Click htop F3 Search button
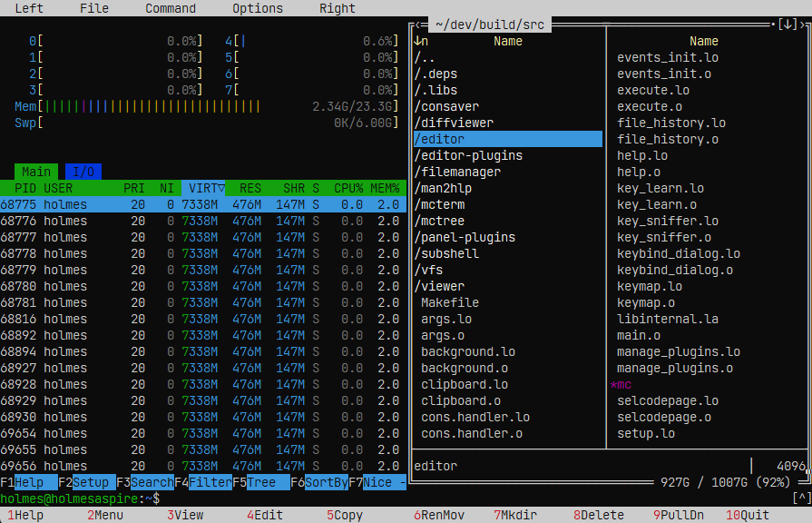812x523 pixels. pyautogui.click(x=145, y=482)
